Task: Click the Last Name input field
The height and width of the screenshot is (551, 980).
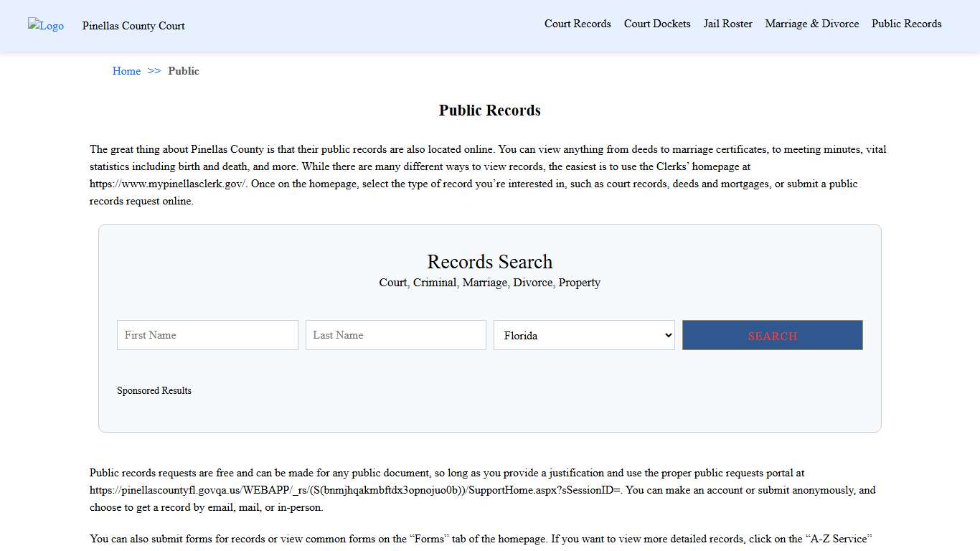Action: click(395, 335)
